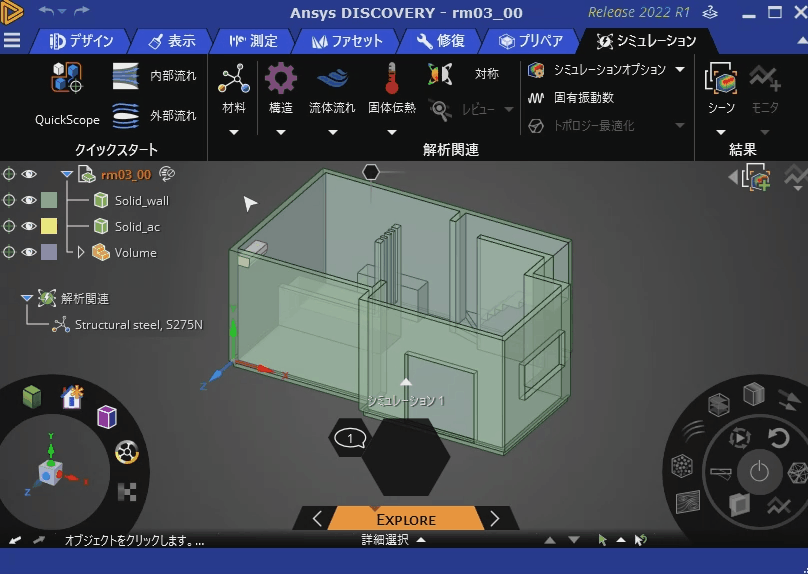
Task: Click the orange spin wheel icon
Action: tap(127, 453)
